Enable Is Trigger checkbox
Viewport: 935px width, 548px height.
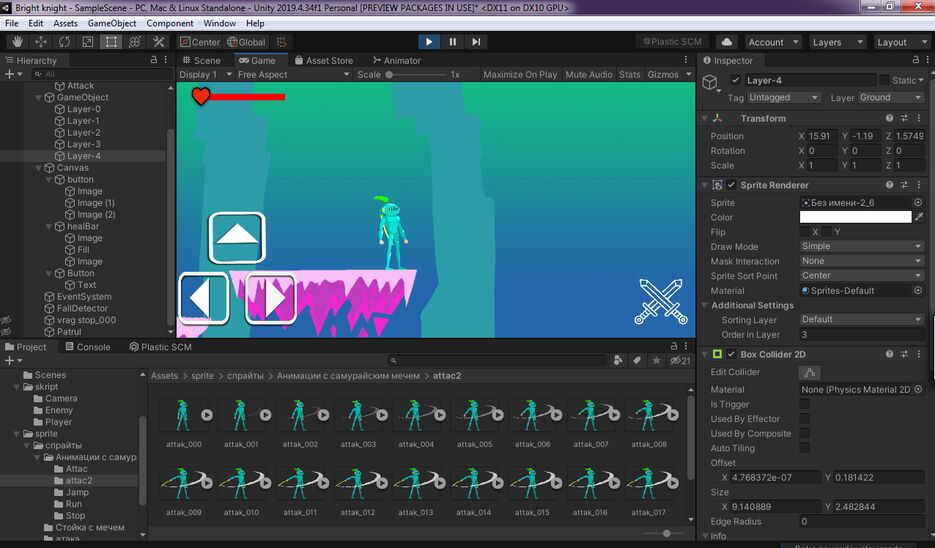pyautogui.click(x=804, y=404)
